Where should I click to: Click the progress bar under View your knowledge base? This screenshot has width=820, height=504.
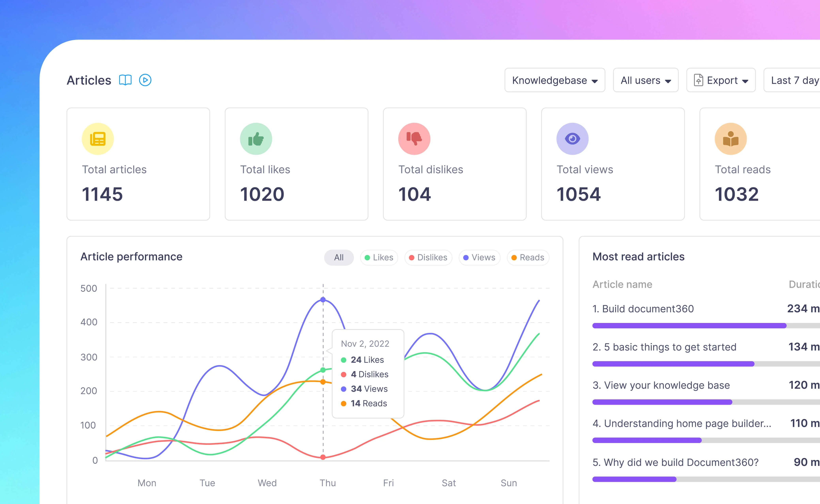coord(706,402)
